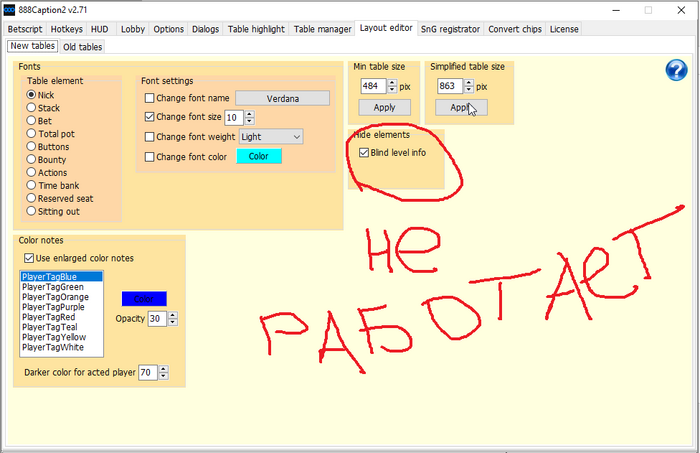The image size is (700, 453).
Task: Open the font weight Light dropdown
Action: point(271,137)
